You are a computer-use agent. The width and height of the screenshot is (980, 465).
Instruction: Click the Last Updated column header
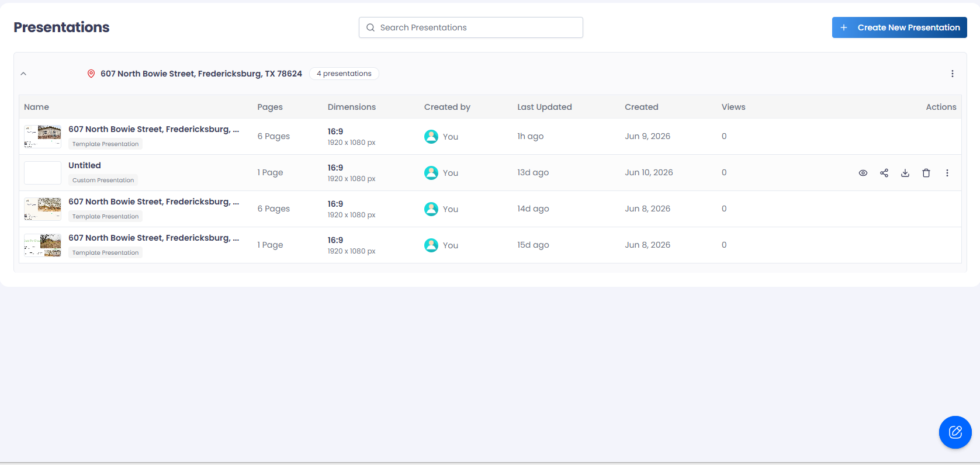545,107
